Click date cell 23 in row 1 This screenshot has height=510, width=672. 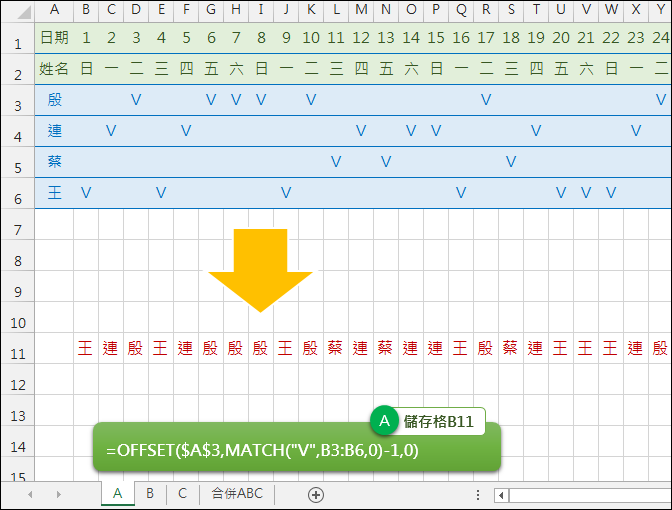636,38
